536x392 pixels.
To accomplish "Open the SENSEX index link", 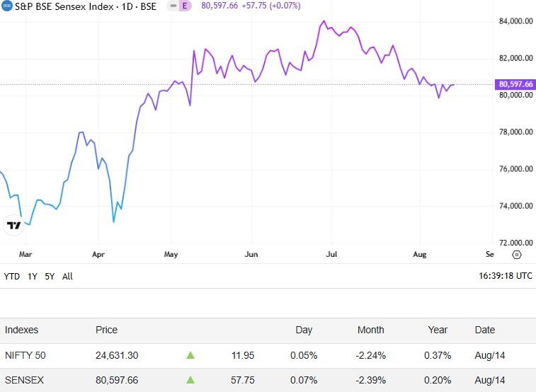I will pyautogui.click(x=24, y=380).
